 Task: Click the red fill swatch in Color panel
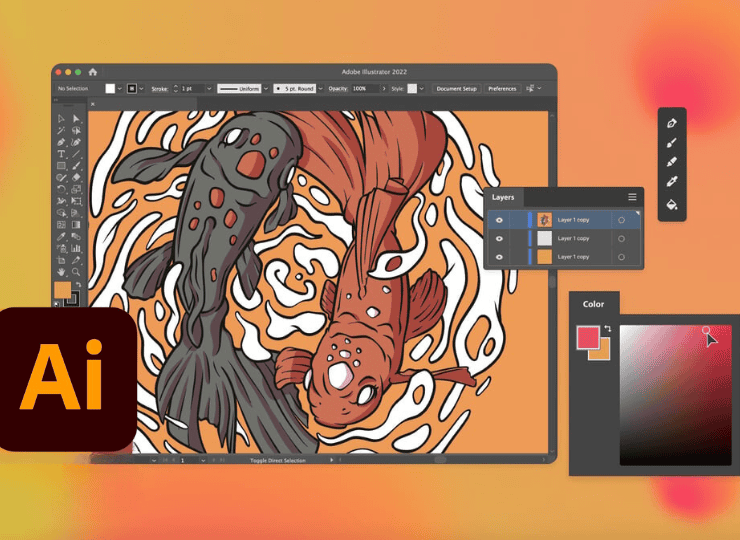point(588,338)
